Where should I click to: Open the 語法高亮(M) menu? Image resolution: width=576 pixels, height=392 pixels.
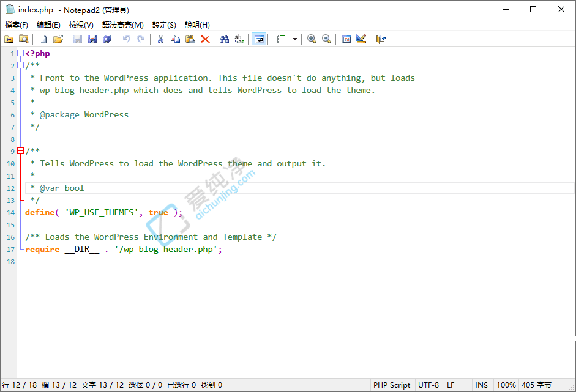(123, 25)
